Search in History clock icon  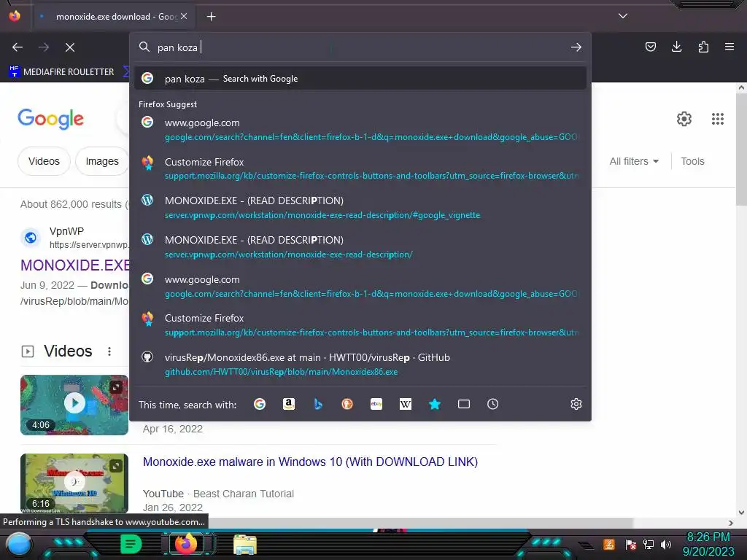pos(492,404)
